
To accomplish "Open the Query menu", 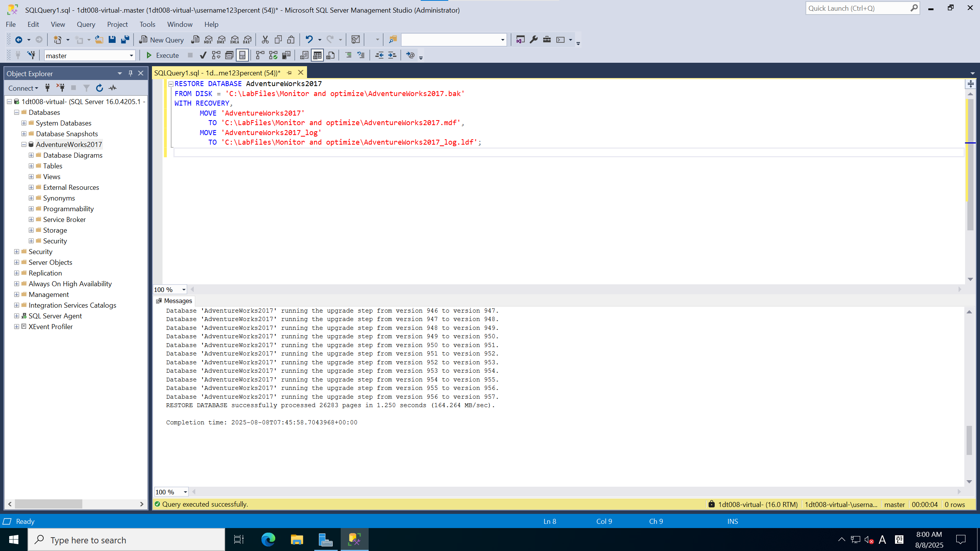I will pos(86,24).
